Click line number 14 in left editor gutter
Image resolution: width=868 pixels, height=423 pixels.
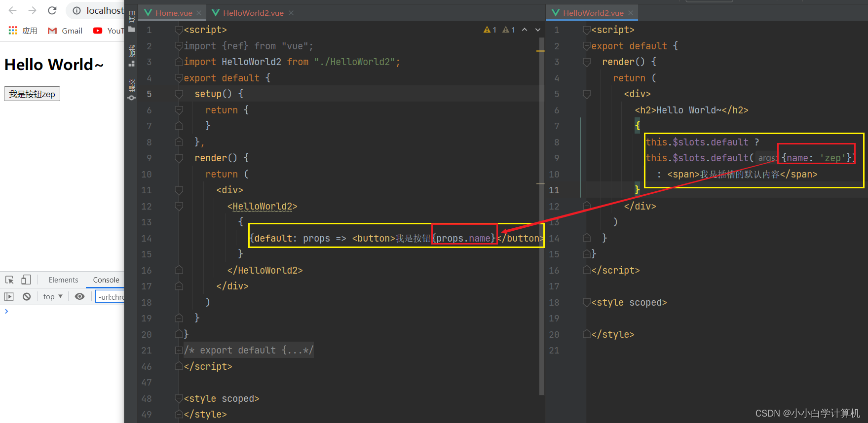(147, 238)
